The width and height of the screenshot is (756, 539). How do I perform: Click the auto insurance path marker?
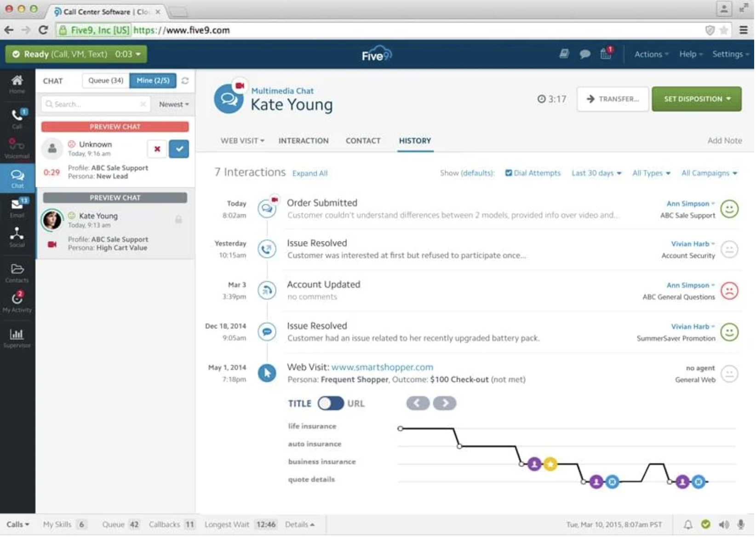459,447
